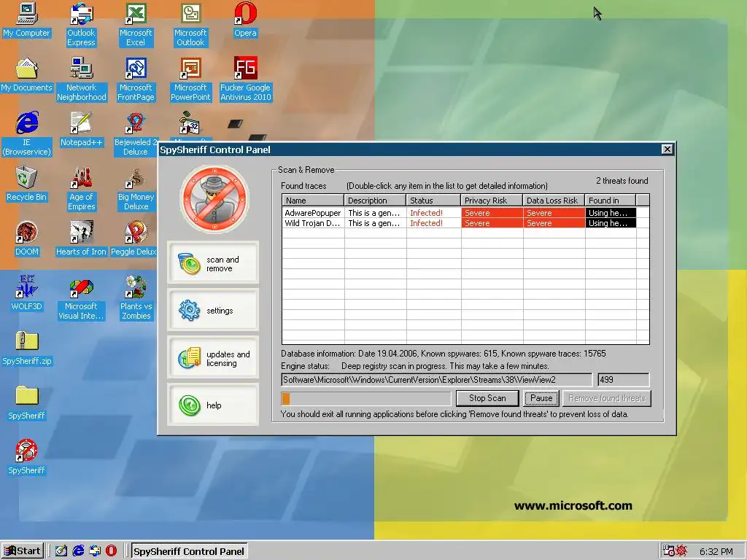The height and width of the screenshot is (560, 747).
Task: Launch Notepad++ desktop shortcut
Action: point(81,128)
